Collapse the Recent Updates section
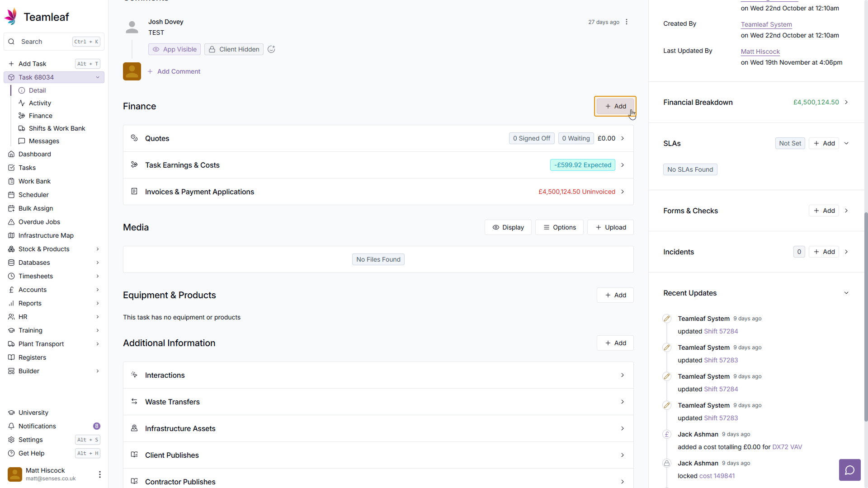Image resolution: width=868 pixels, height=488 pixels. (846, 293)
